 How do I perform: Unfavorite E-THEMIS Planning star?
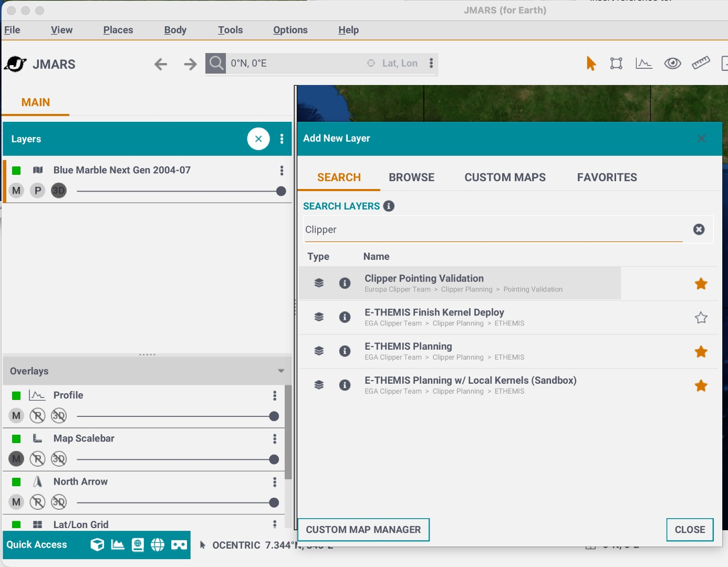[701, 352]
